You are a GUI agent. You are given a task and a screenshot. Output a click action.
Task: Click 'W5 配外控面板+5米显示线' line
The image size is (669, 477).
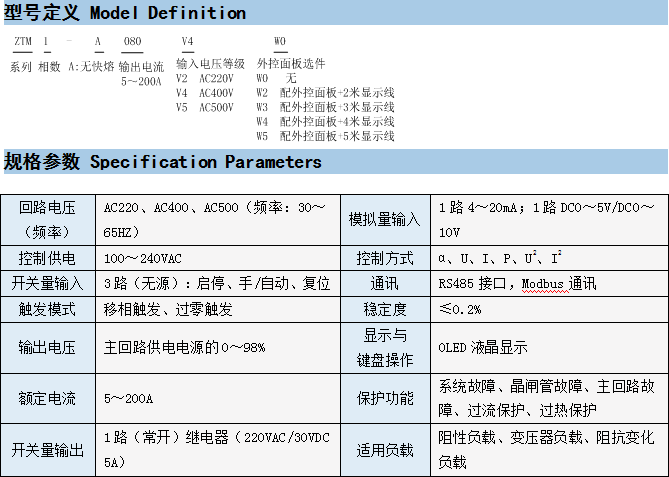point(326,137)
